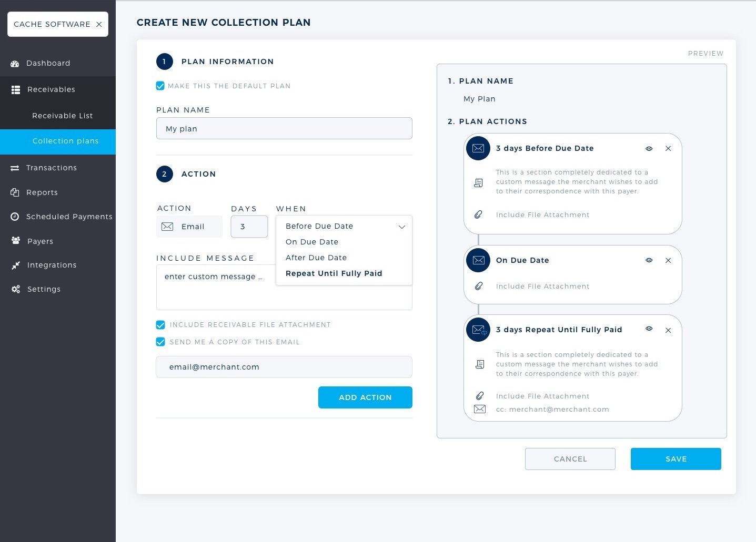Remove the '3 days Before Due Date' action

coord(668,149)
